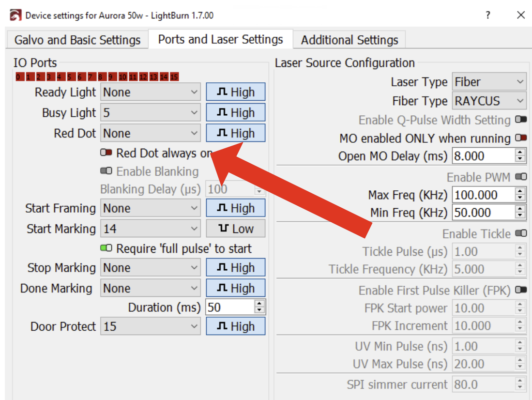Toggle MO enabled ONLY when running

(521, 138)
